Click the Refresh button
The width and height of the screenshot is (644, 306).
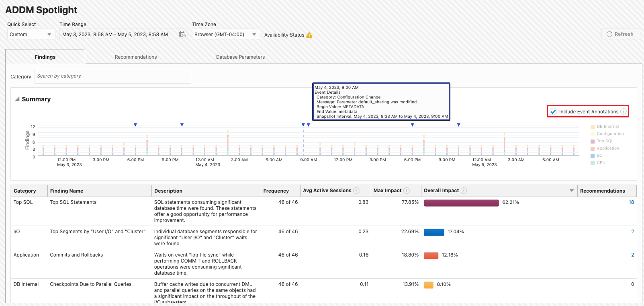click(x=620, y=34)
